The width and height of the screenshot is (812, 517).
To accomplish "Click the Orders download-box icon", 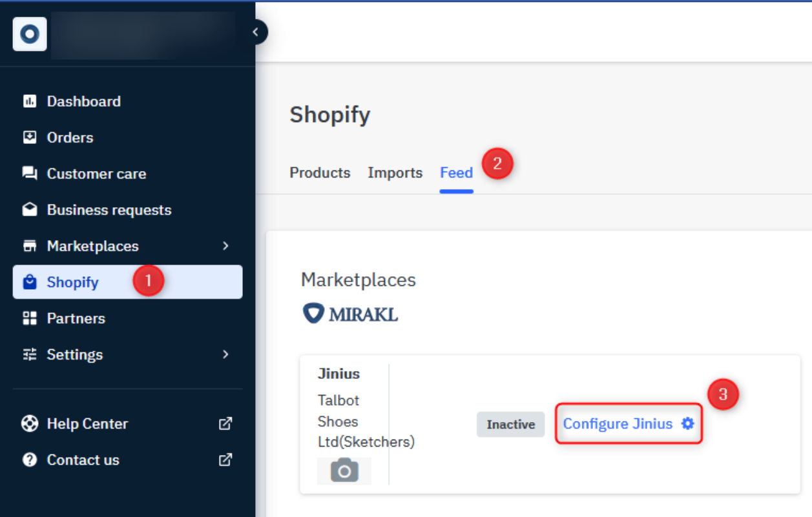I will pyautogui.click(x=30, y=137).
